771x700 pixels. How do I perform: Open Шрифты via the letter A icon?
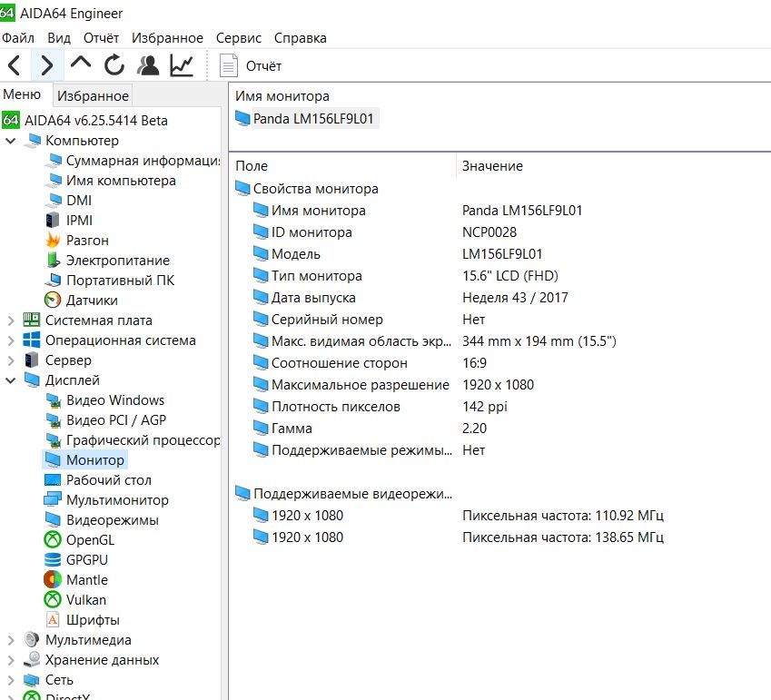pyautogui.click(x=53, y=620)
